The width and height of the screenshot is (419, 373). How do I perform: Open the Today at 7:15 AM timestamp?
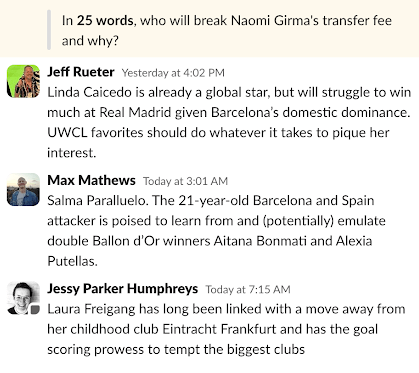click(x=248, y=289)
